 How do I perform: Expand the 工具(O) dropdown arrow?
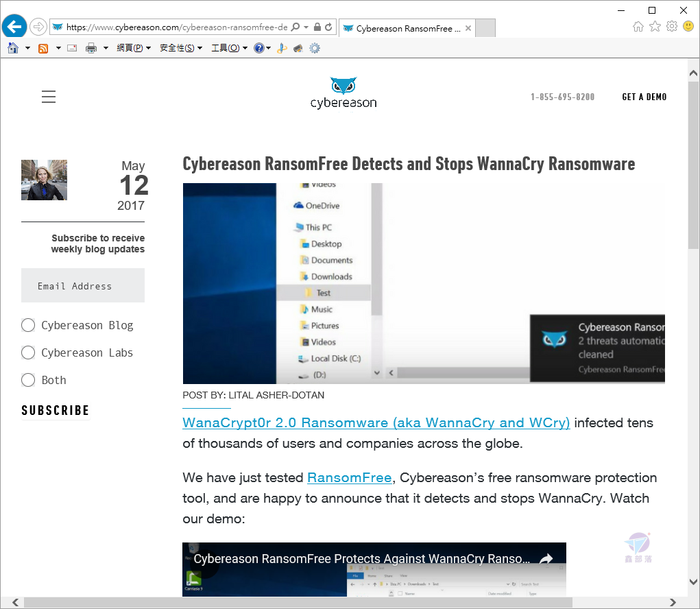(245, 48)
